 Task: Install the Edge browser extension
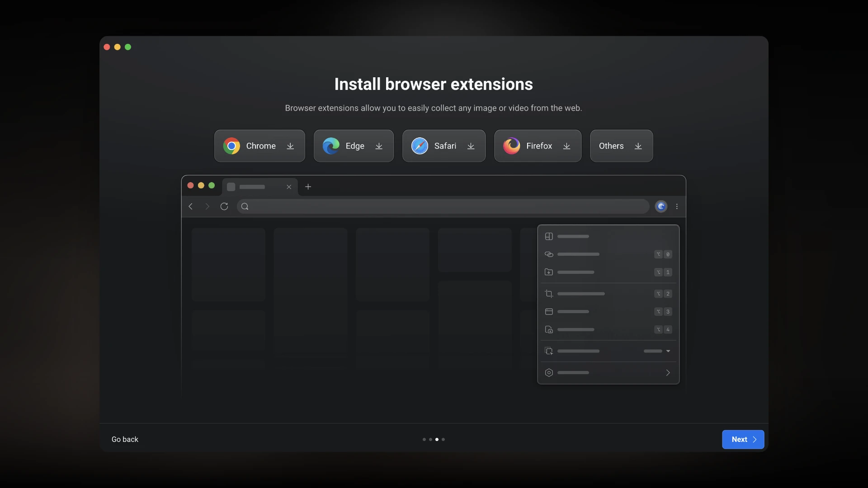pyautogui.click(x=354, y=146)
